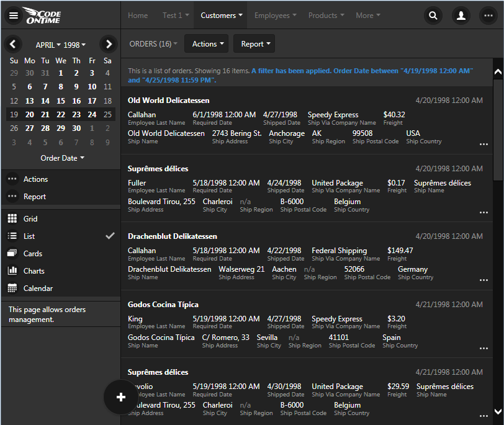The image size is (504, 425).
Task: Open more options for Old World Delicatessen order
Action: (484, 144)
